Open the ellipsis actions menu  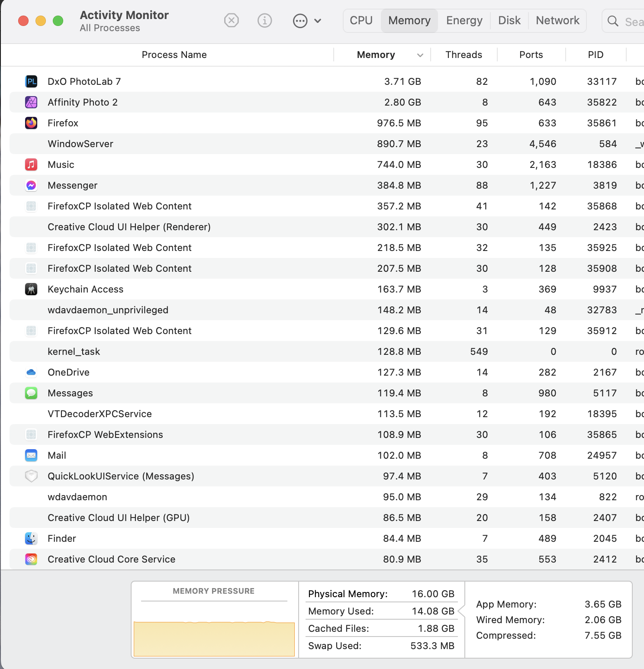tap(307, 21)
